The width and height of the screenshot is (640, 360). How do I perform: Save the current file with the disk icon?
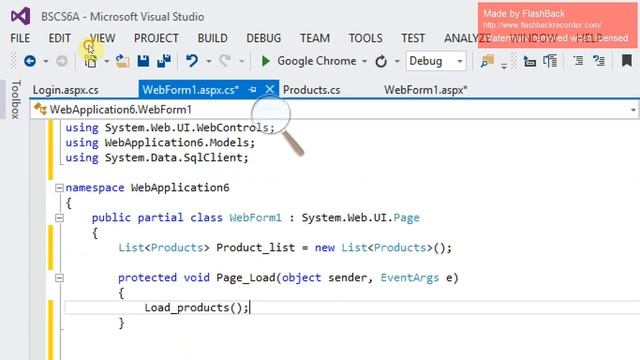tap(143, 61)
